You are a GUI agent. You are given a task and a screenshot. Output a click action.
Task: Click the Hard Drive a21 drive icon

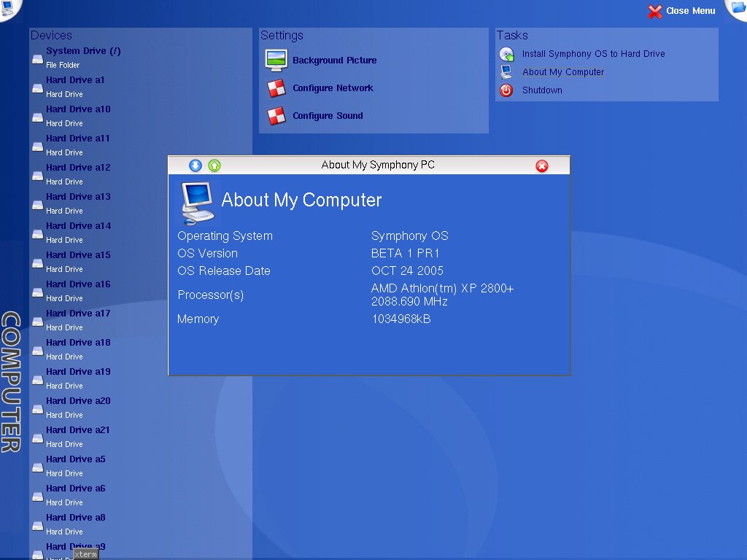[38, 437]
